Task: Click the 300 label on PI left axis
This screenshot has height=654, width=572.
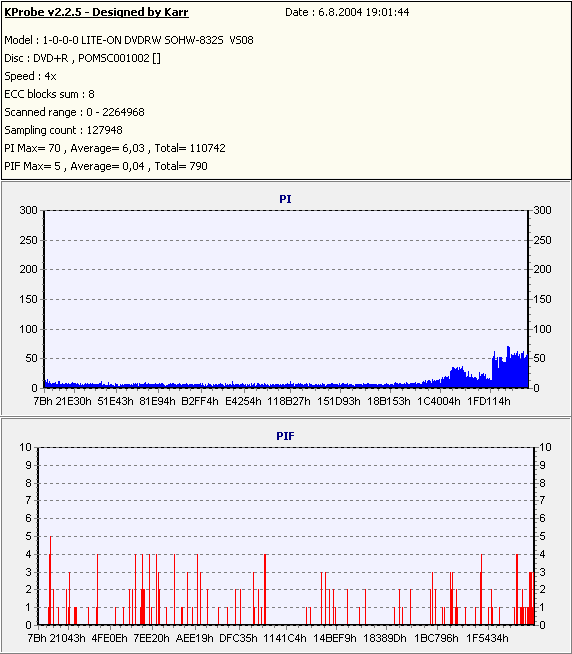Action: point(28,210)
